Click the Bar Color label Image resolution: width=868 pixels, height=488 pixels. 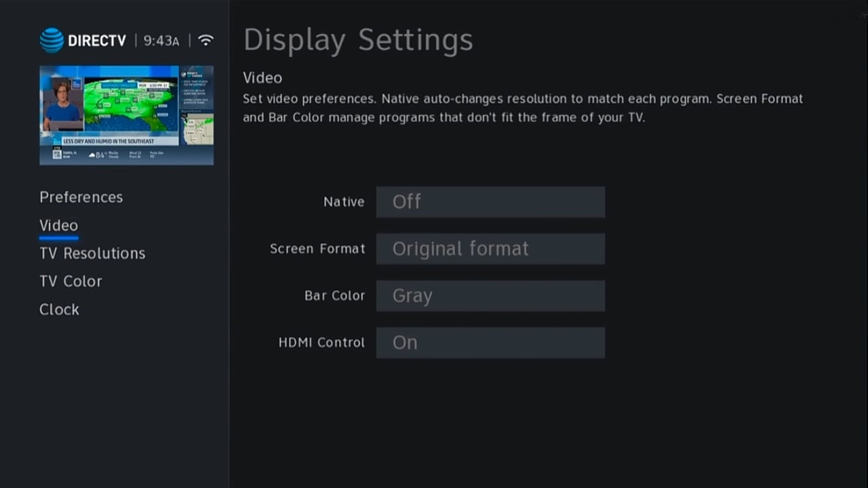pos(334,296)
